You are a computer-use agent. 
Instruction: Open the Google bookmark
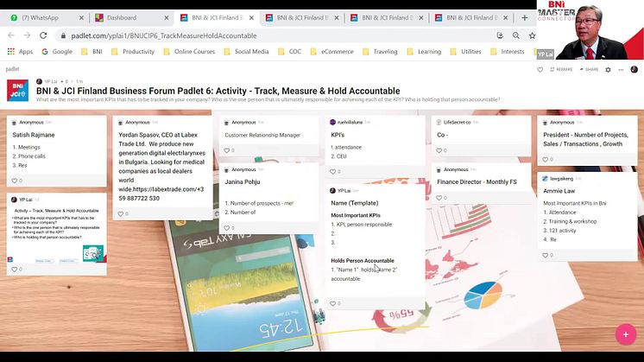pyautogui.click(x=57, y=51)
